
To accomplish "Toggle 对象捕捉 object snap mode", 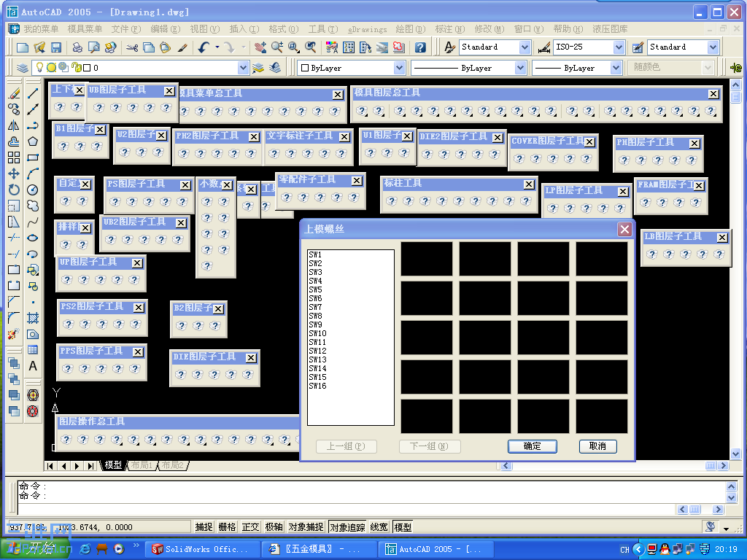I will click(306, 526).
